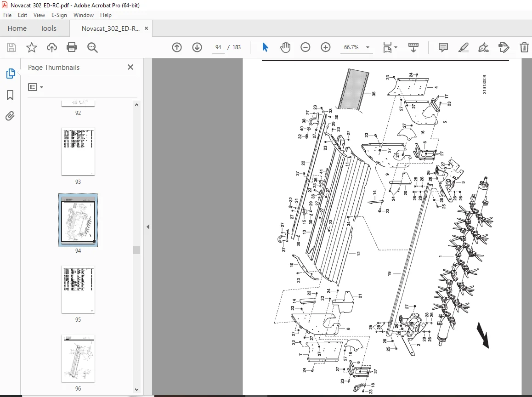Open the Find text search tool
The width and height of the screenshot is (532, 397).
click(x=92, y=47)
